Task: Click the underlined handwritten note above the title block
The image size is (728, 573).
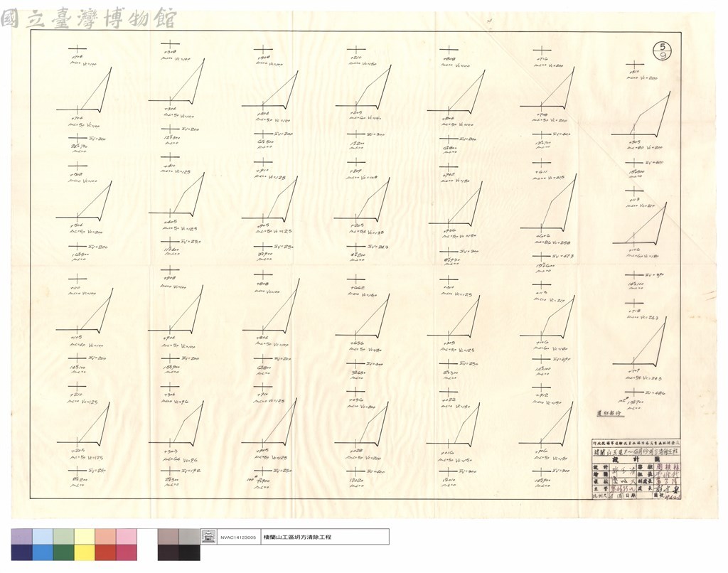Action: pos(610,413)
